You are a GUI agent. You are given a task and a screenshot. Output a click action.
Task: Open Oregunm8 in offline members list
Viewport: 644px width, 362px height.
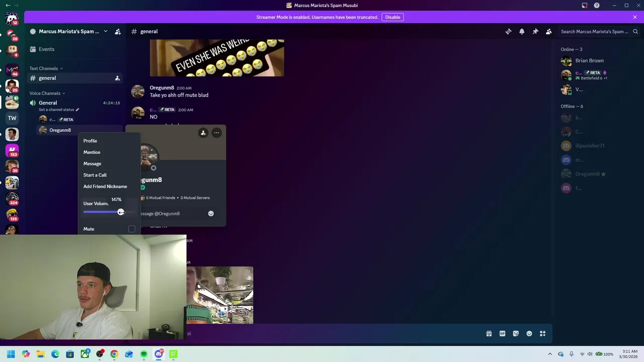pos(598,174)
